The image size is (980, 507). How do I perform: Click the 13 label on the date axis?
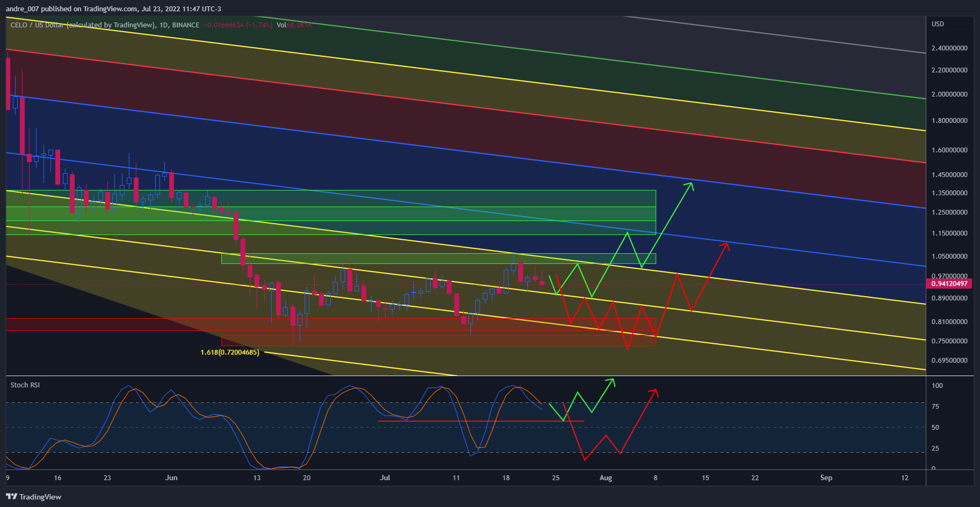(257, 477)
